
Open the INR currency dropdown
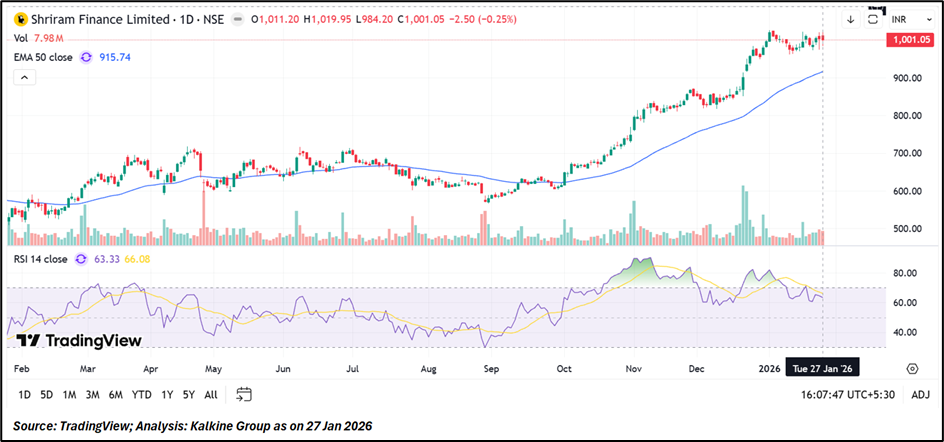904,19
